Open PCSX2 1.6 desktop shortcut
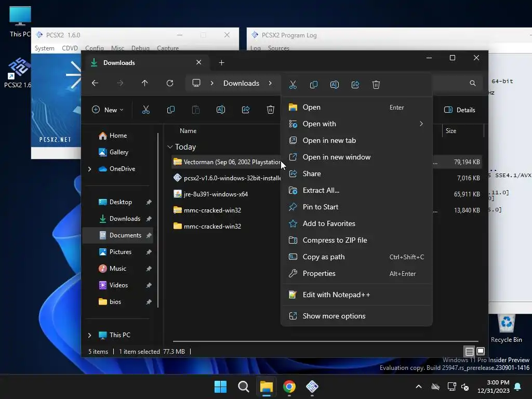Screen dimensions: 532x399 pyautogui.click(x=18, y=73)
